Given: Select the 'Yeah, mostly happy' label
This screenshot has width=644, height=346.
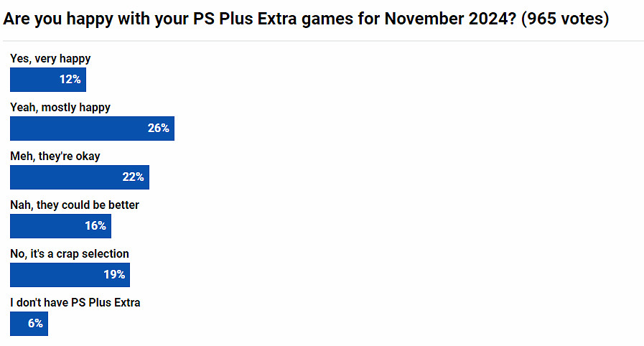Looking at the screenshot, I should tap(60, 108).
